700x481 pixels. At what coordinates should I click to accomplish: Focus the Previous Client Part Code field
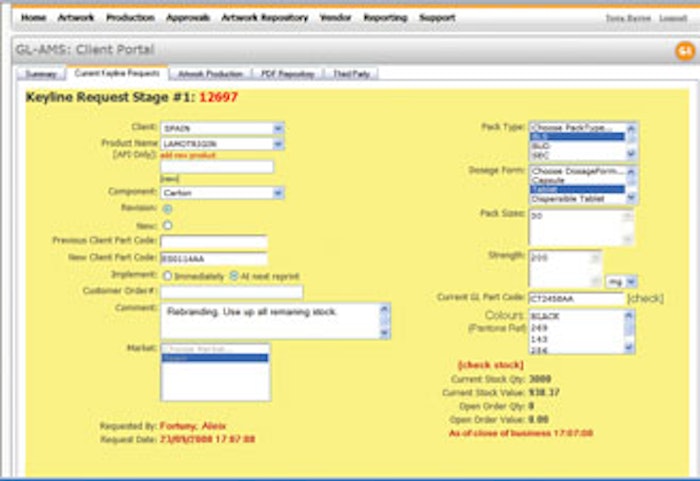[214, 242]
